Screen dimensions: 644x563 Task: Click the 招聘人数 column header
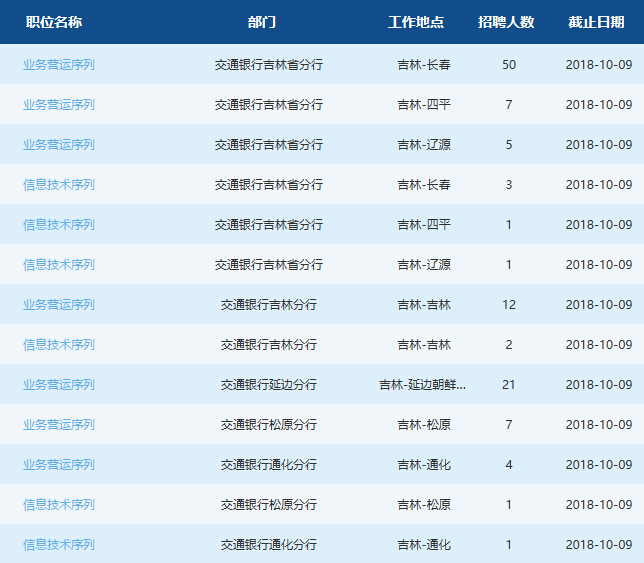click(506, 22)
